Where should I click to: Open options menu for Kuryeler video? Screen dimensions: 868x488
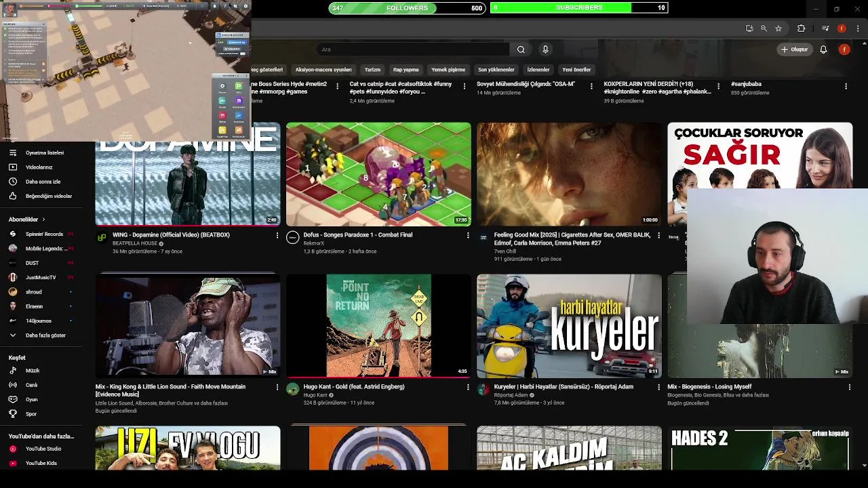658,387
